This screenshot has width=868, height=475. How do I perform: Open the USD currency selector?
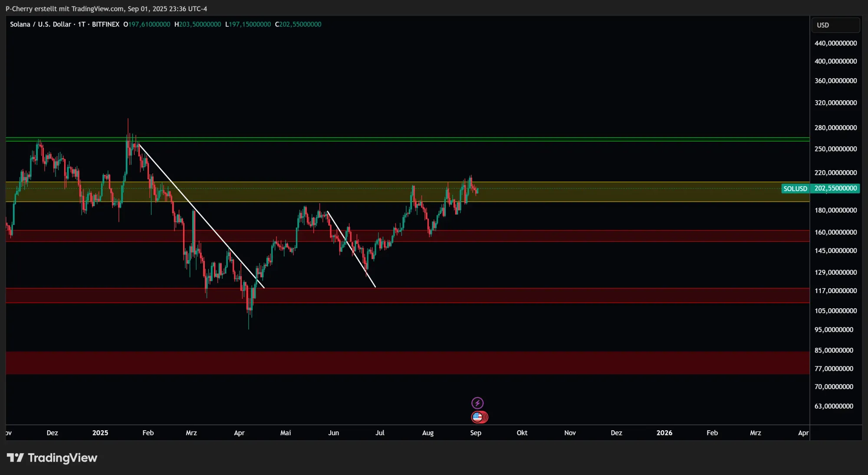[835, 25]
